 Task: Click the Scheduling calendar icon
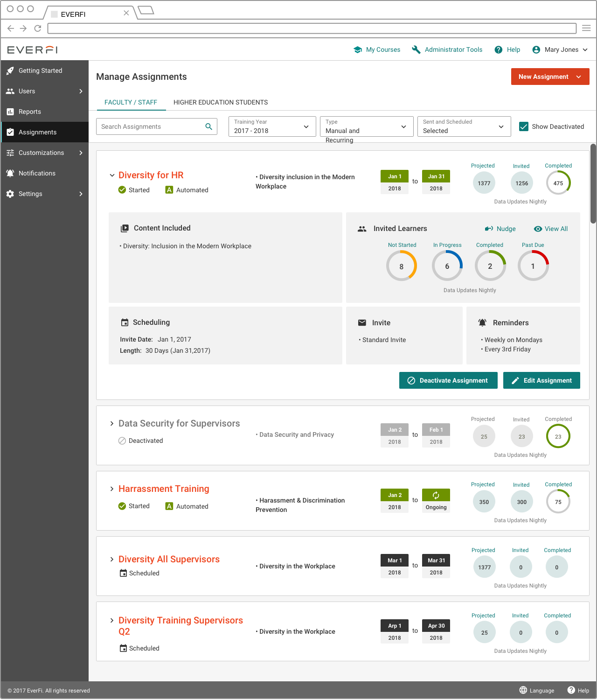(125, 322)
